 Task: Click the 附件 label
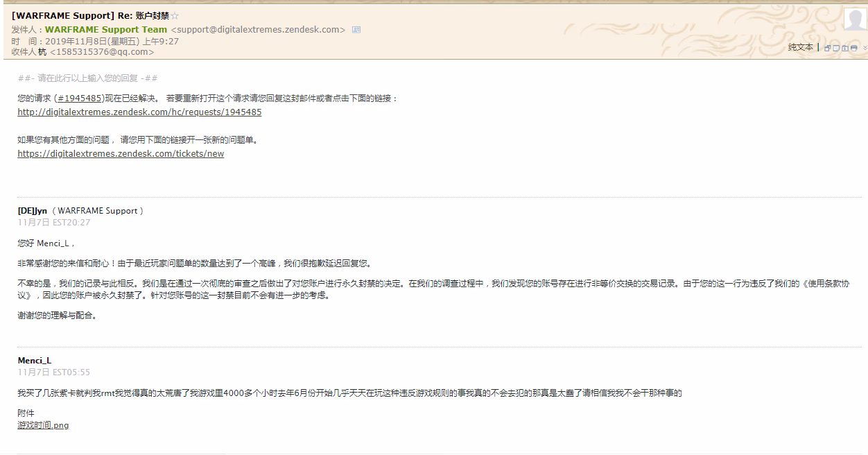26,413
